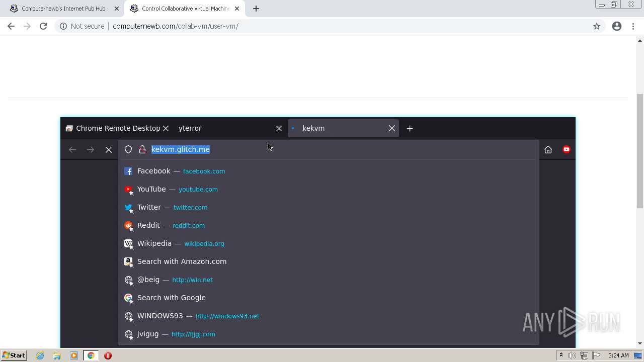Click the tracking protection shield icon
644x362 pixels.
128,149
